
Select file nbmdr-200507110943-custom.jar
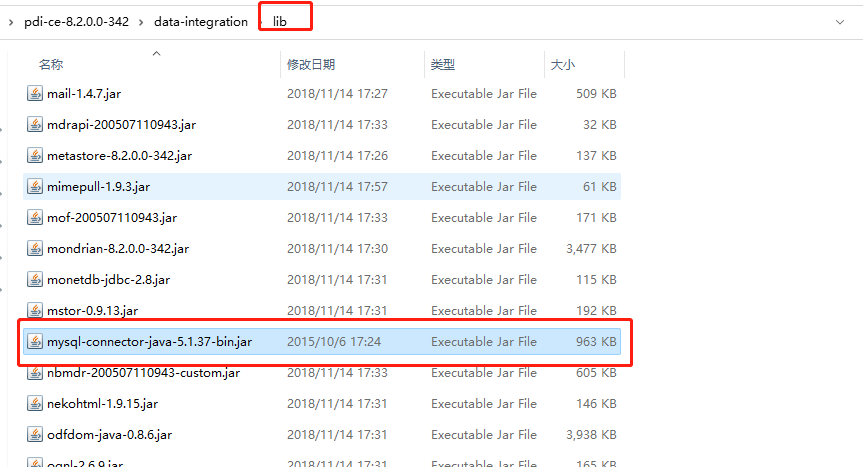tap(144, 372)
